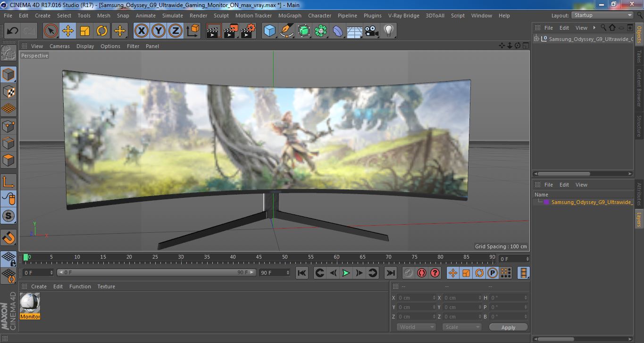The image size is (644, 343).
Task: Toggle X axis lock
Action: (x=141, y=31)
